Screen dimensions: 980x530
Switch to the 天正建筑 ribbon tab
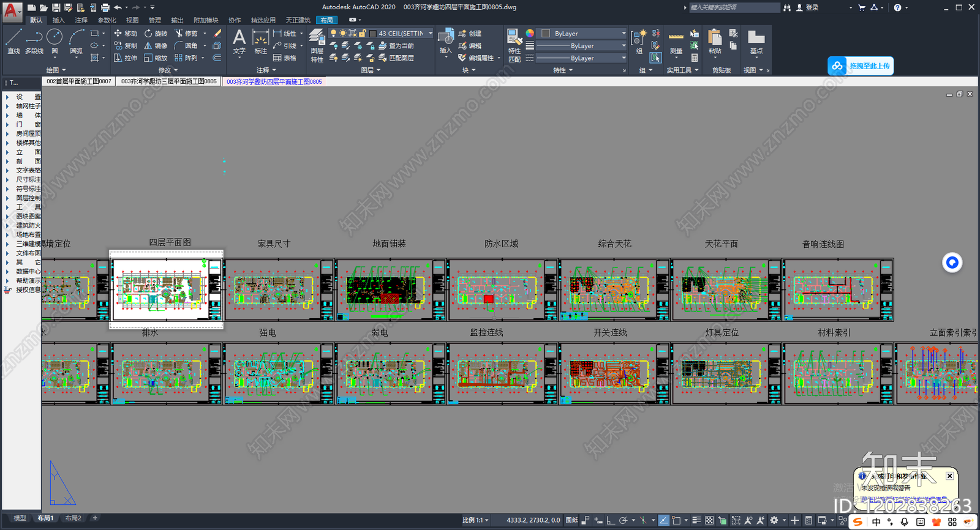(298, 20)
